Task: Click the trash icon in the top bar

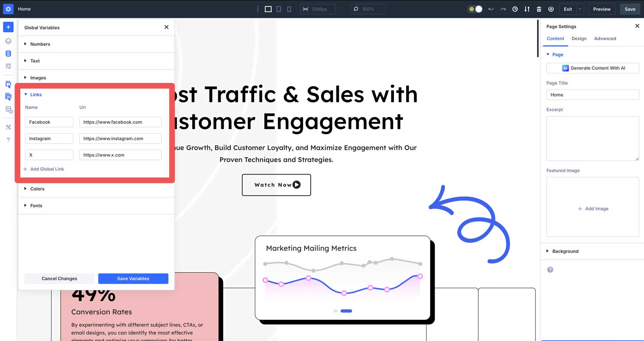Action: (x=539, y=9)
